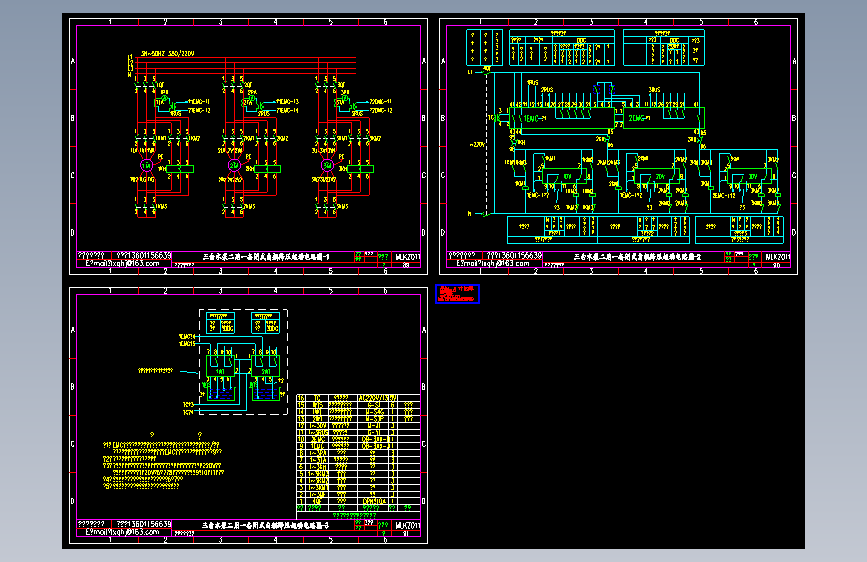Image resolution: width=867 pixels, height=562 pixels.
Task: Select the green 2M1 level controller box
Action: point(265,366)
